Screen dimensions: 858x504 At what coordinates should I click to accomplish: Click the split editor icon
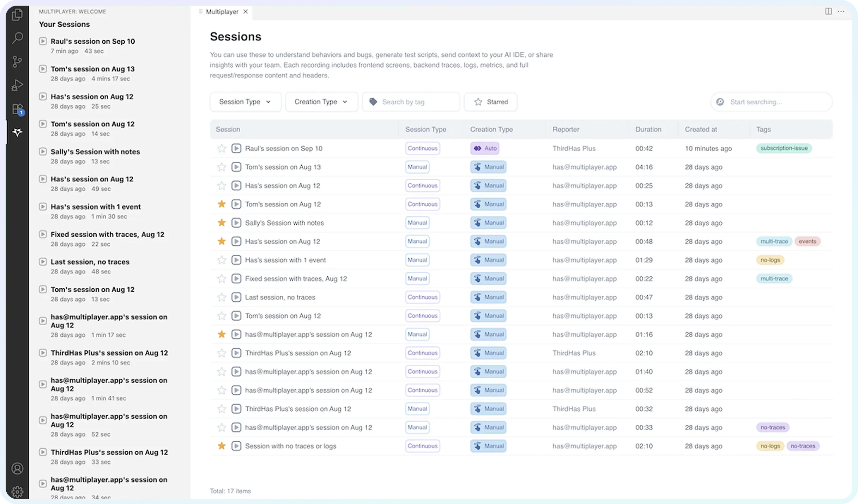point(828,12)
